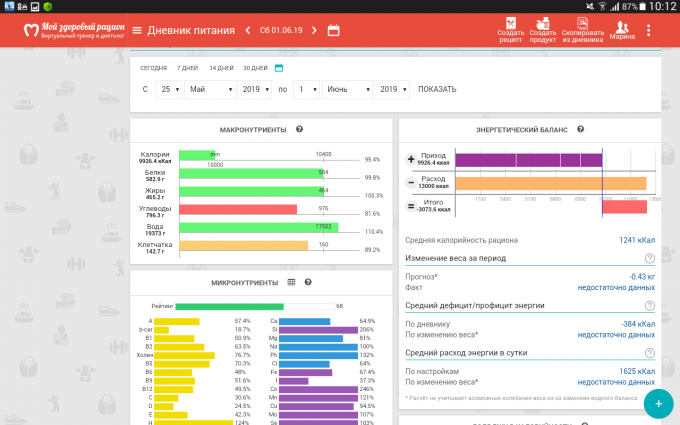Tap the floating plus add button
680x425 pixels.
(x=657, y=403)
